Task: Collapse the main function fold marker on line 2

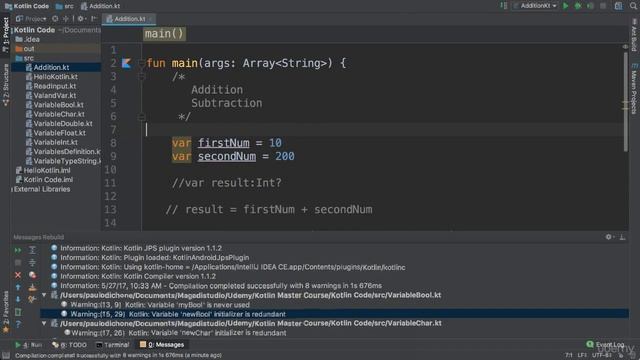Action: coord(142,63)
